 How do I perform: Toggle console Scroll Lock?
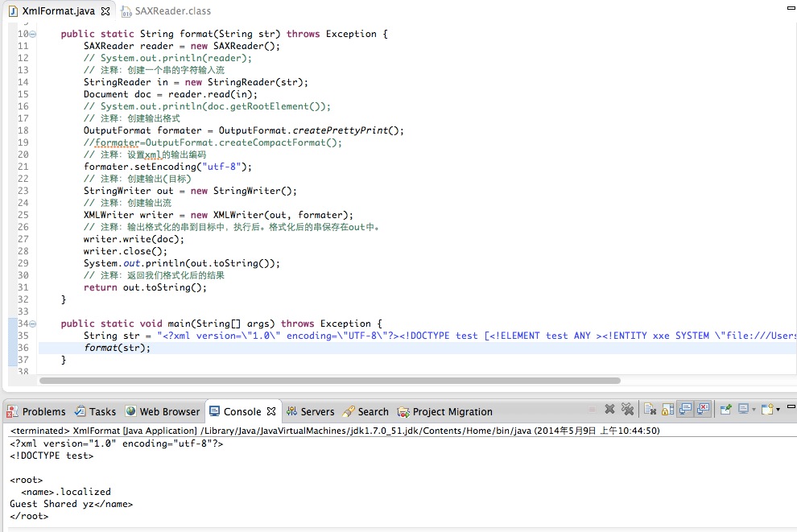coord(668,409)
